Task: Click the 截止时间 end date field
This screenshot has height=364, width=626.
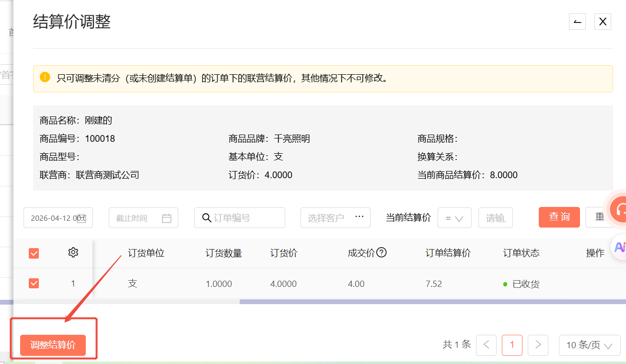Action: (x=143, y=218)
